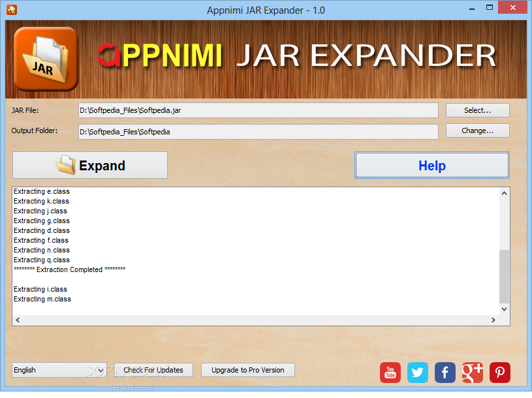
Task: Click Check For Updates button
Action: [153, 370]
